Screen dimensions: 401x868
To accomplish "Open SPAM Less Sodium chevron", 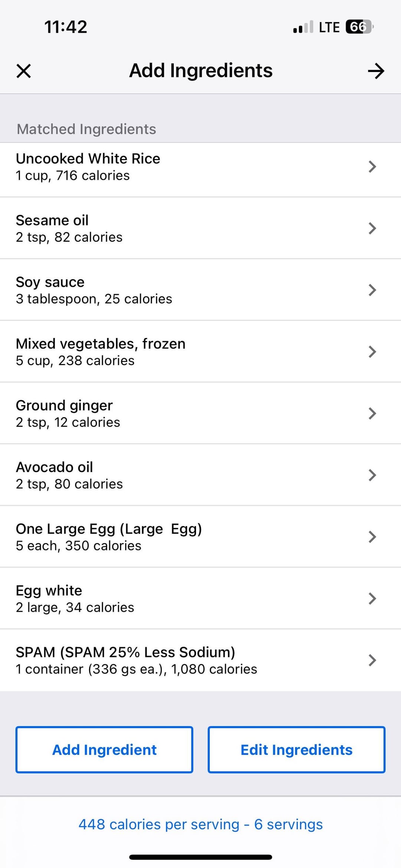I will coord(372,660).
